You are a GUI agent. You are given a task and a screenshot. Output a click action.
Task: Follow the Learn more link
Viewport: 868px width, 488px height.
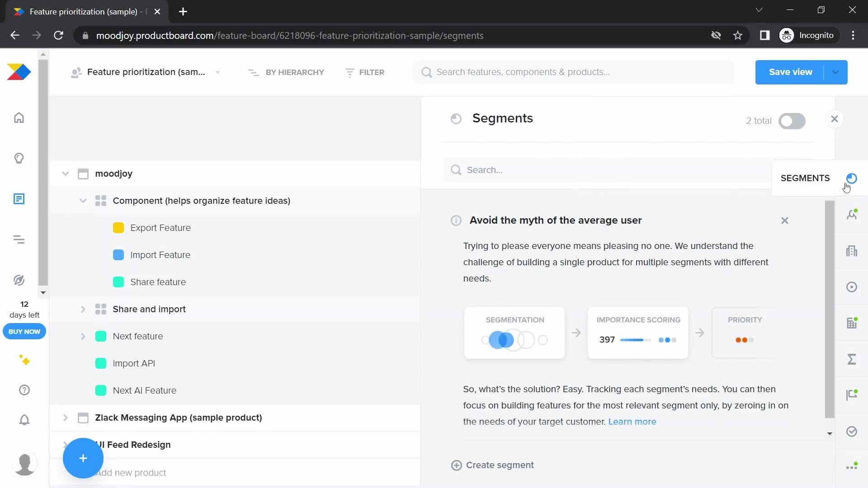click(632, 422)
